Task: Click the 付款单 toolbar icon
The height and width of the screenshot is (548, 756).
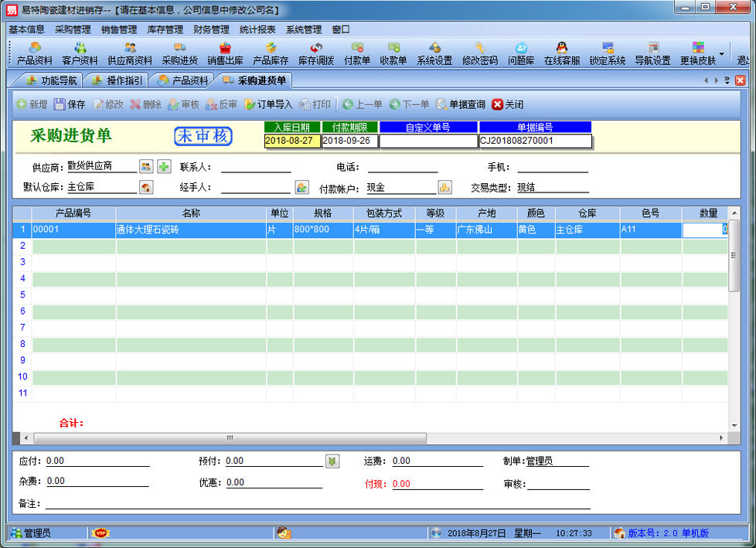Action: click(x=357, y=53)
